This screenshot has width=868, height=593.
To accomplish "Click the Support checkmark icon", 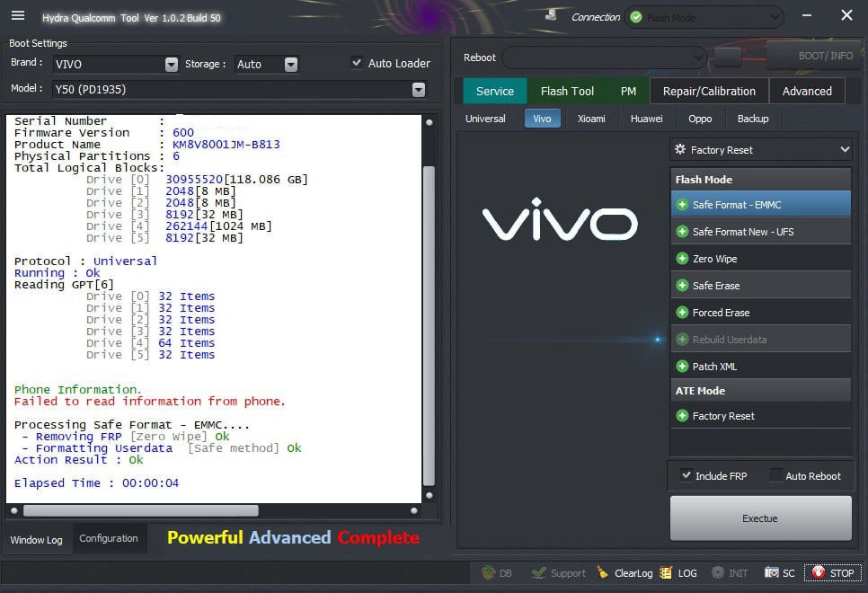I will point(538,572).
